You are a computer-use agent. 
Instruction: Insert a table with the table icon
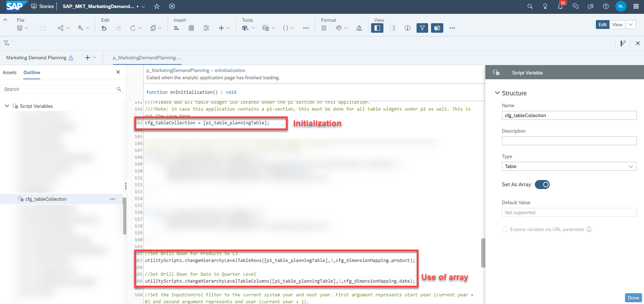coord(191,28)
